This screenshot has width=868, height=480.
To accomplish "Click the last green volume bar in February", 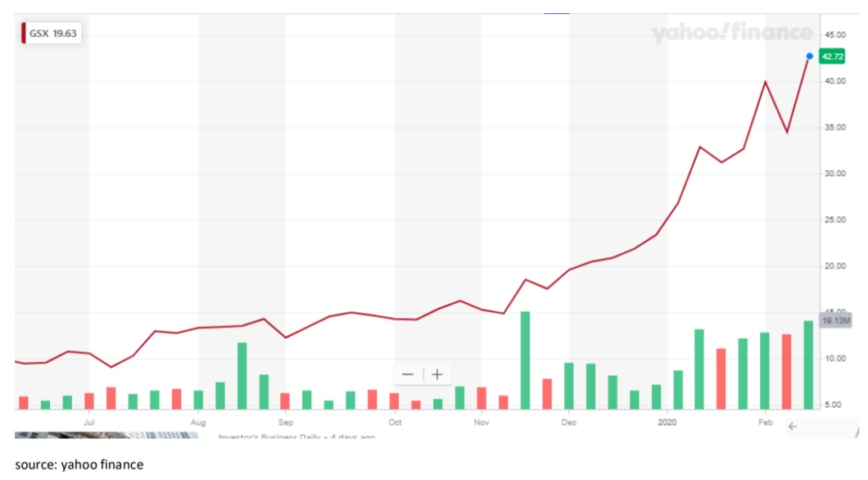I will [808, 365].
